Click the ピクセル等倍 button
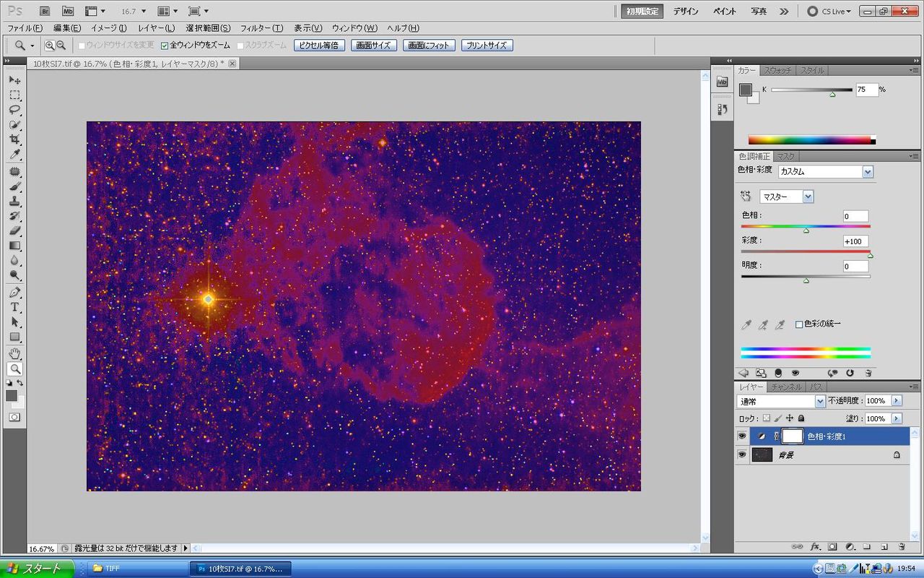Viewport: 924px width, 578px height. (x=318, y=45)
